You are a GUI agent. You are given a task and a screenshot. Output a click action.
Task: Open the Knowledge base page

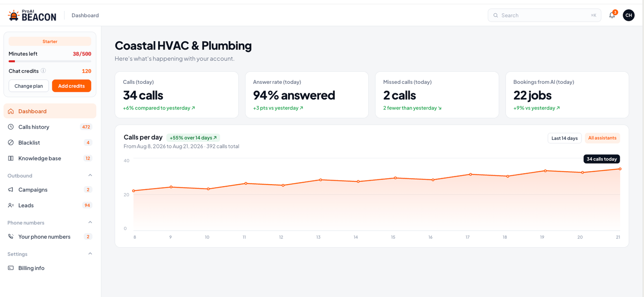click(50, 158)
